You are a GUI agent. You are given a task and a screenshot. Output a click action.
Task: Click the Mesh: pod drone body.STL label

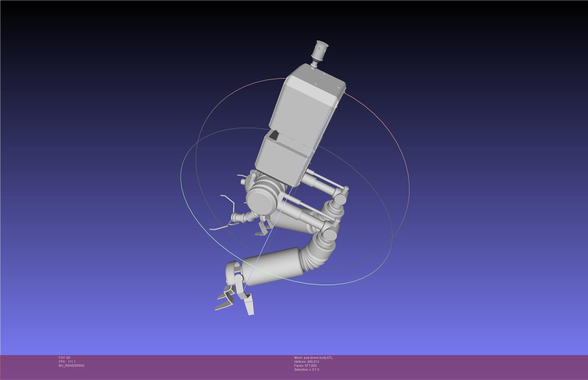pos(313,358)
